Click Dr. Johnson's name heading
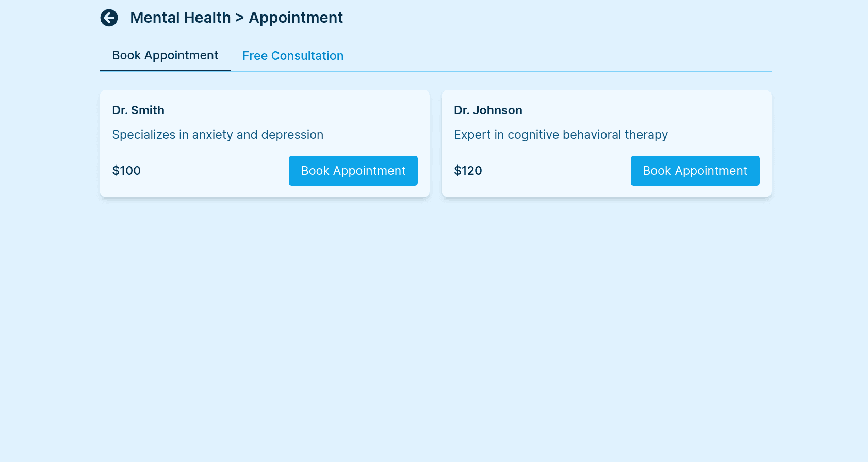868x462 pixels. pos(488,110)
